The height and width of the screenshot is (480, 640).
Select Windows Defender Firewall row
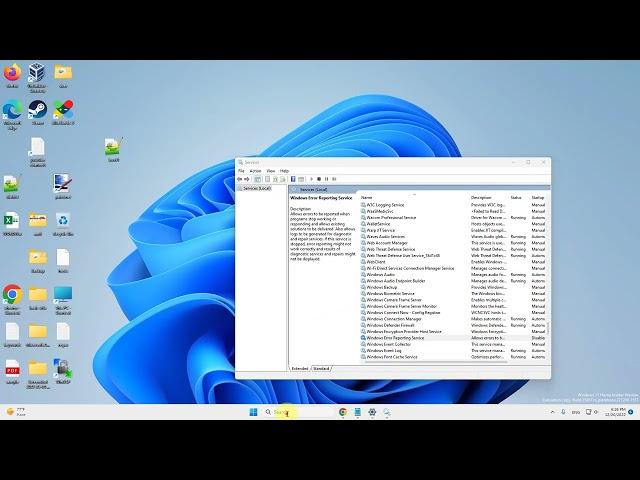[453, 325]
